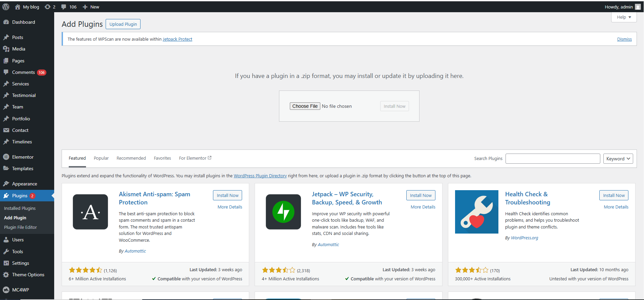This screenshot has height=300, width=644.
Task: Switch to the Featured tab
Action: point(77,158)
